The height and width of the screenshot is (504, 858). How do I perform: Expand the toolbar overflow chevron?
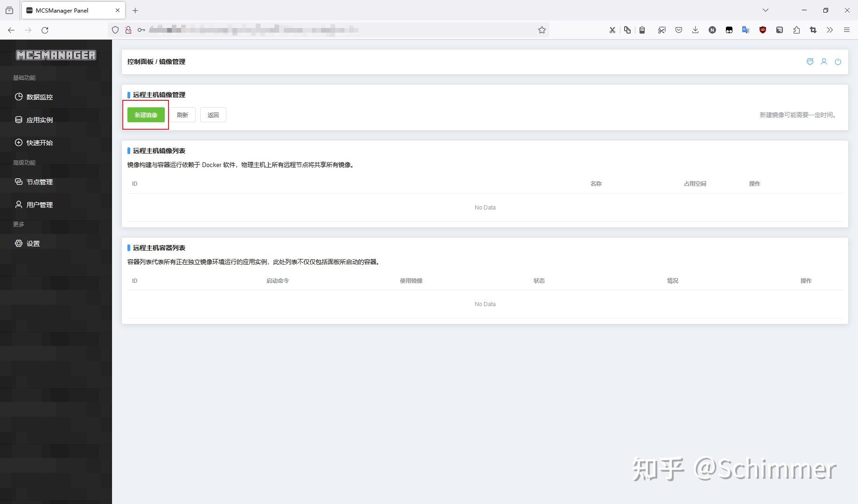[x=830, y=30]
